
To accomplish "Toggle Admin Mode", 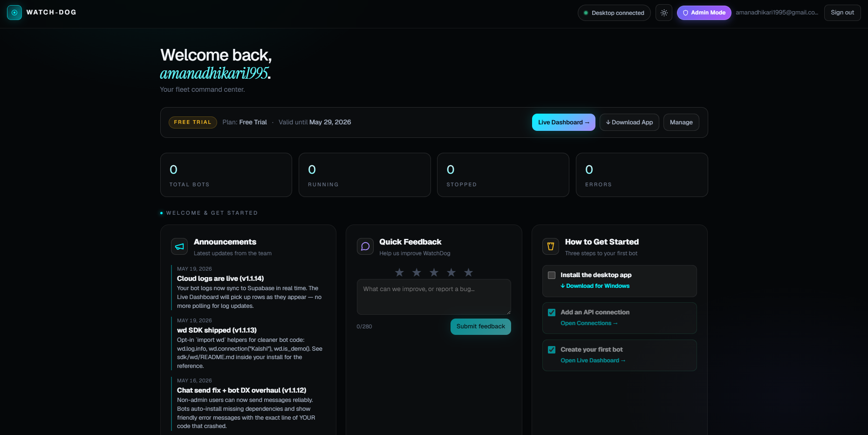I will coord(704,13).
